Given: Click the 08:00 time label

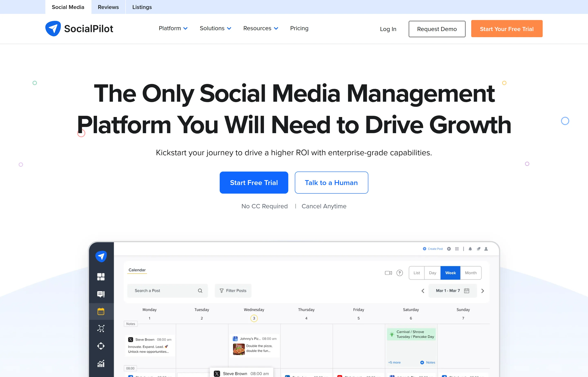Looking at the screenshot, I should point(130,368).
